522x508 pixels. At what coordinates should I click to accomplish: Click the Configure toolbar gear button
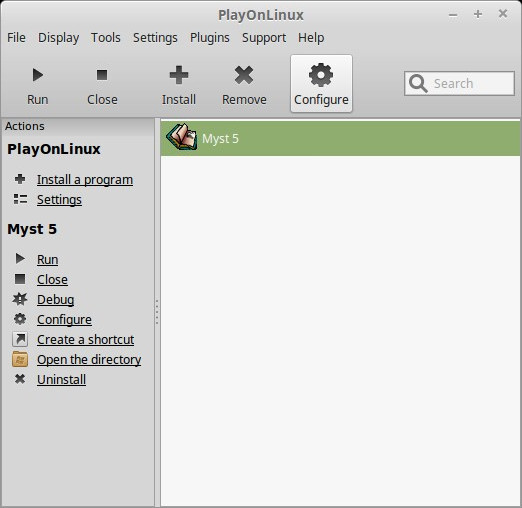pyautogui.click(x=321, y=84)
